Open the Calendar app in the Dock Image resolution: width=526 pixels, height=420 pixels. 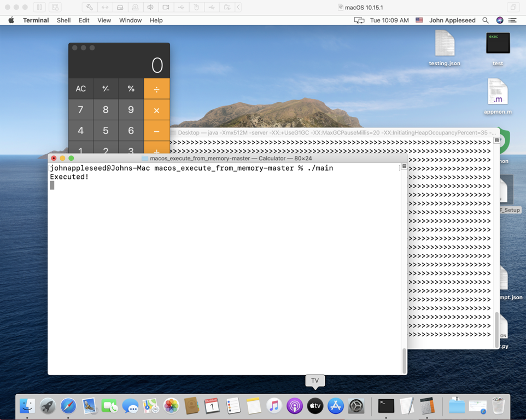point(212,406)
